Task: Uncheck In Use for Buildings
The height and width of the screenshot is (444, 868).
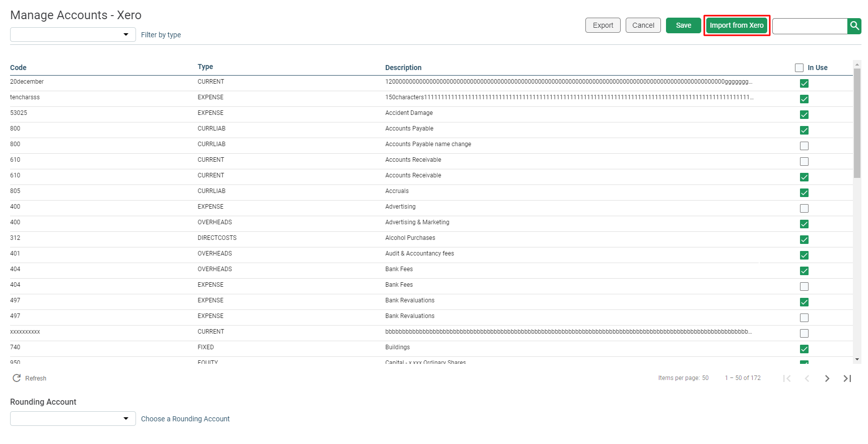Action: pos(804,349)
